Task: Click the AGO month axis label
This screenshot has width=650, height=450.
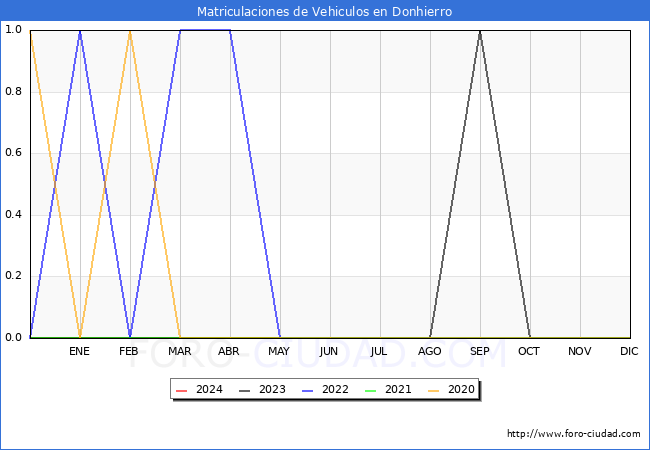Action: (429, 351)
